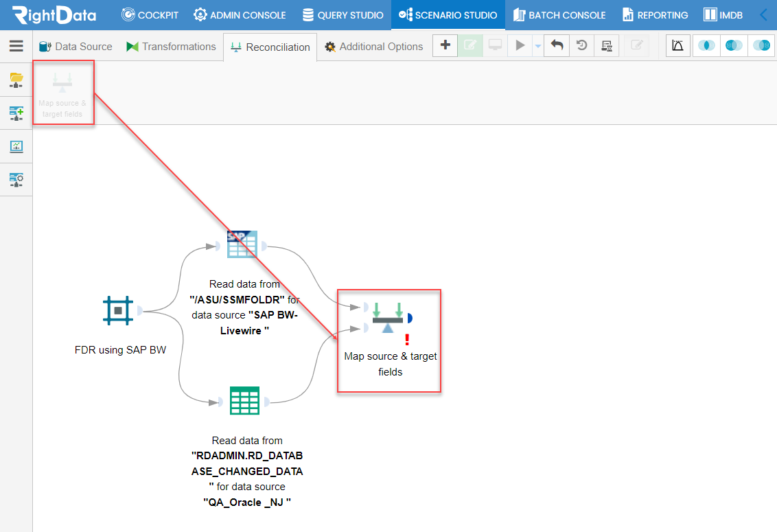
Task: Select the Reconciliation tab
Action: (x=270, y=47)
